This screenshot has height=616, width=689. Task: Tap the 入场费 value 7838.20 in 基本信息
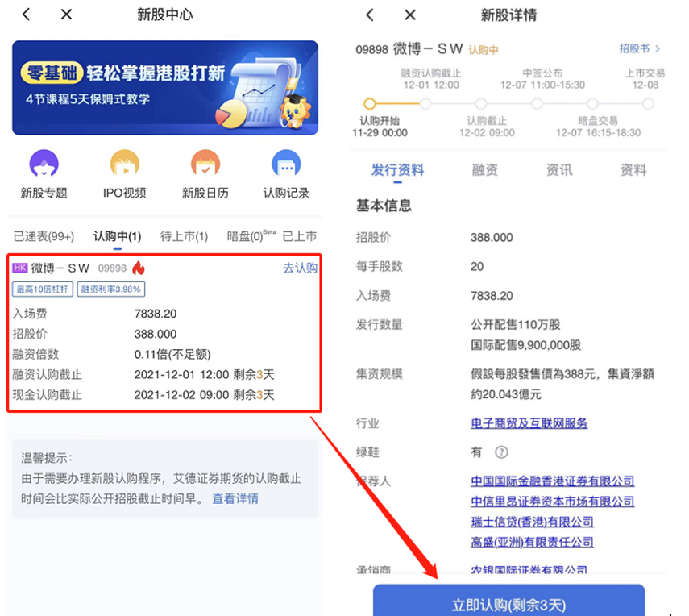pyautogui.click(x=492, y=295)
